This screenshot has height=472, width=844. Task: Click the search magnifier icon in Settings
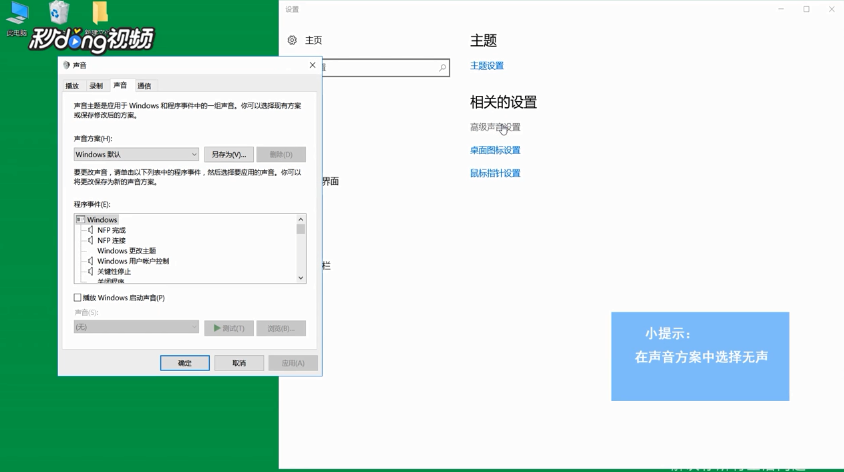(442, 68)
